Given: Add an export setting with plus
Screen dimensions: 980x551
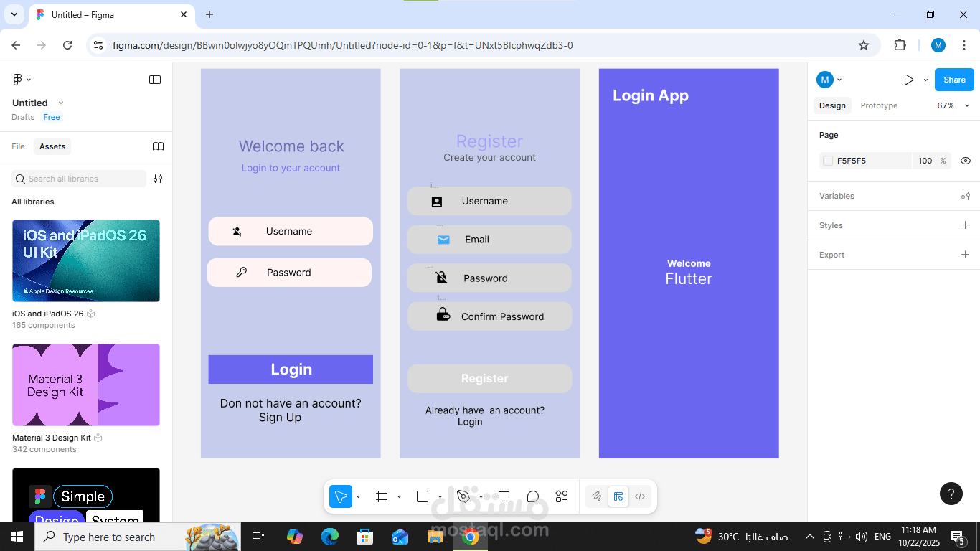Looking at the screenshot, I should pyautogui.click(x=966, y=255).
